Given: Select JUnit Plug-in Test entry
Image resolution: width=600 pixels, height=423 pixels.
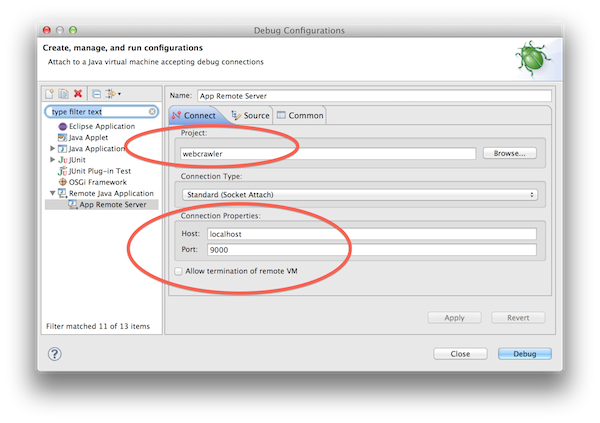Looking at the screenshot, I should point(99,171).
